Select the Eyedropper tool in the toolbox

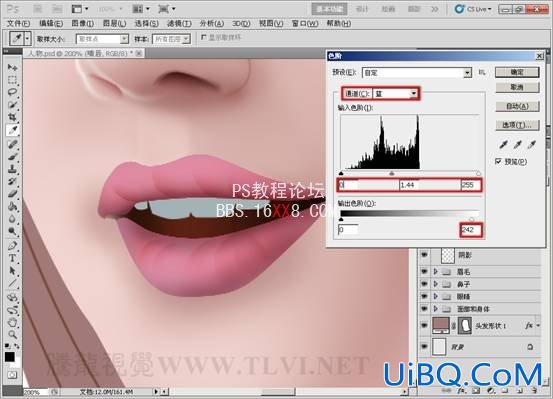click(12, 130)
